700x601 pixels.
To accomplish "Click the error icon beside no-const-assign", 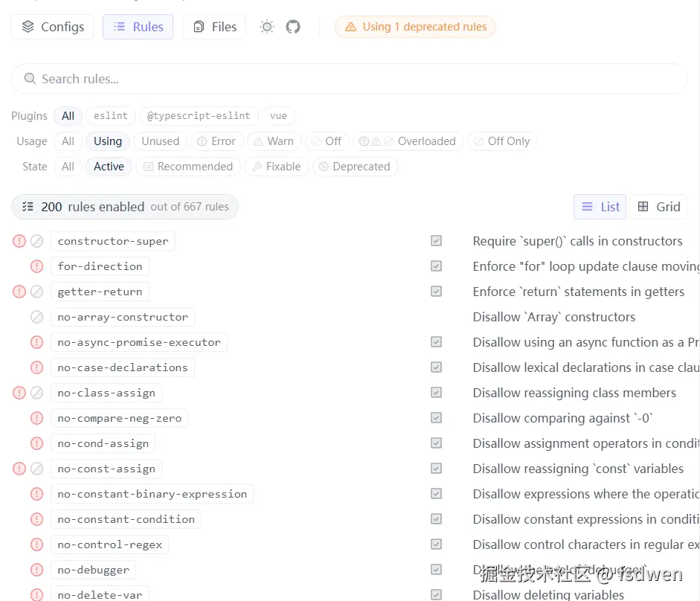I will [19, 469].
